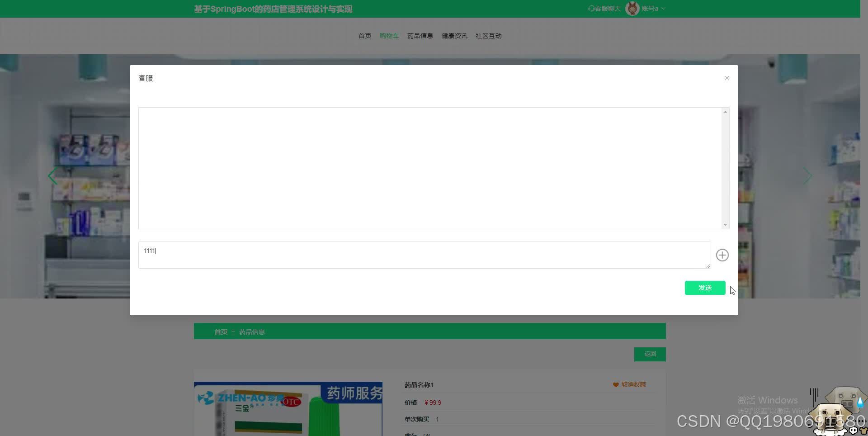Image resolution: width=868 pixels, height=436 pixels.
Task: Open 购物车 in the navigation menu
Action: (389, 36)
